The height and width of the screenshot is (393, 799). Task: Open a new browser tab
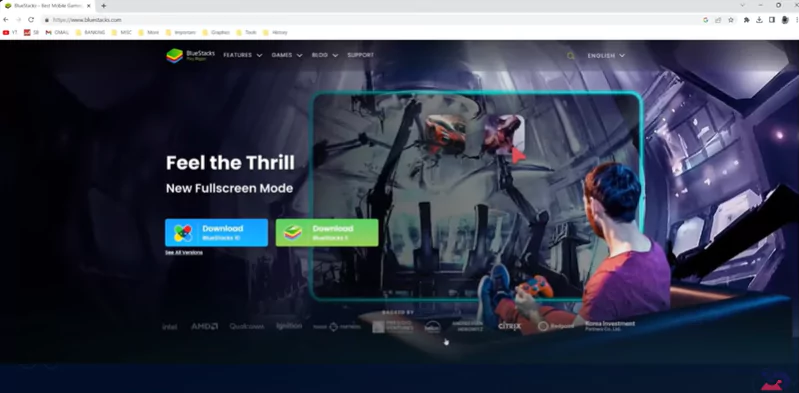click(103, 6)
